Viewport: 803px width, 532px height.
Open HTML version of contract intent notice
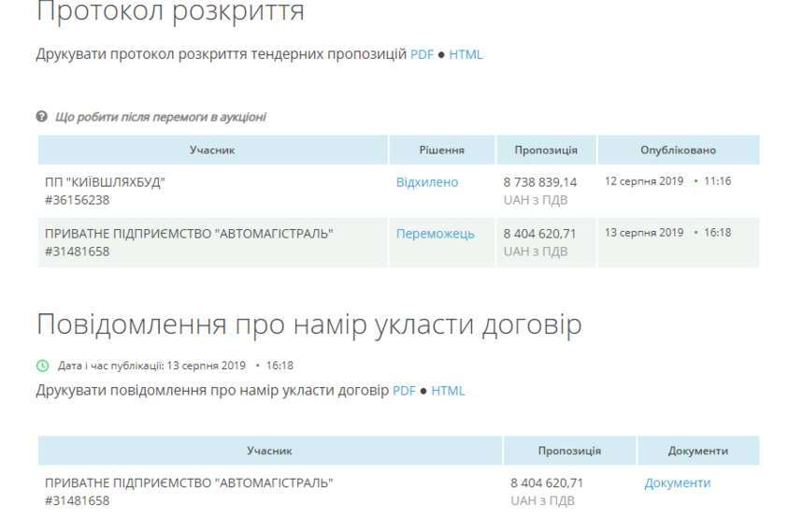448,391
